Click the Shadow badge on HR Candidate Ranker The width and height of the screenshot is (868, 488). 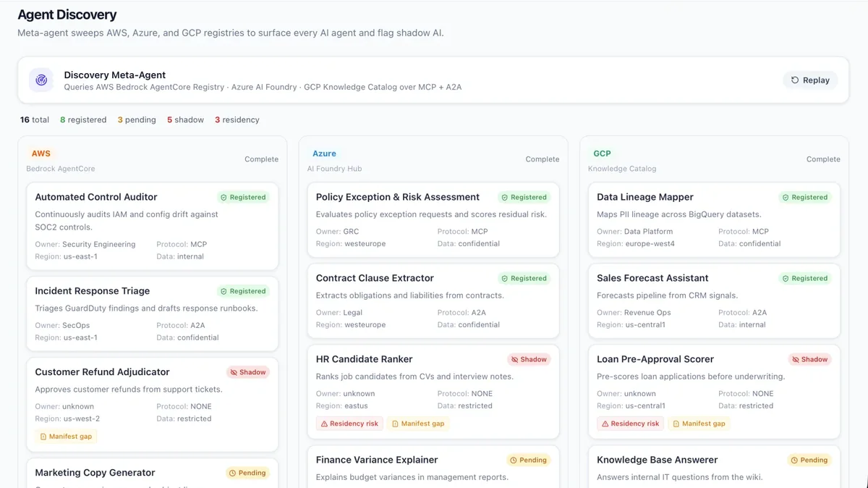click(x=529, y=359)
